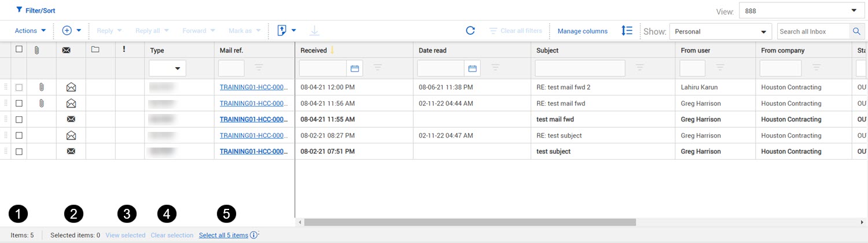Click subject RE: test mail fwd 2
The width and height of the screenshot is (868, 243).
coord(563,87)
